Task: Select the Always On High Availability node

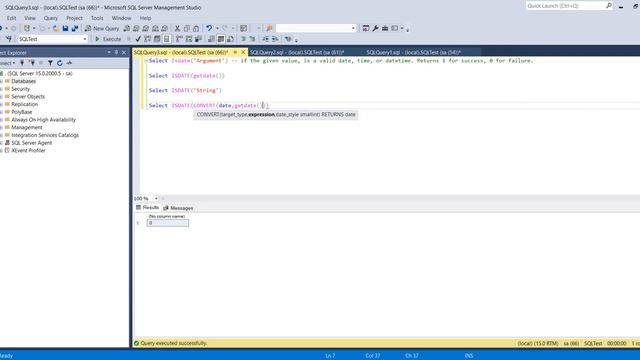Action: (x=43, y=120)
